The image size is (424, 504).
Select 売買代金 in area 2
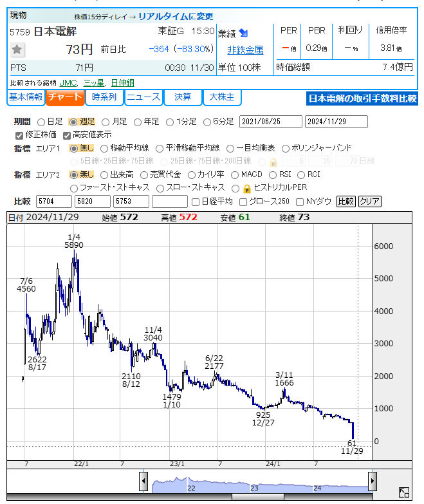[x=144, y=175]
